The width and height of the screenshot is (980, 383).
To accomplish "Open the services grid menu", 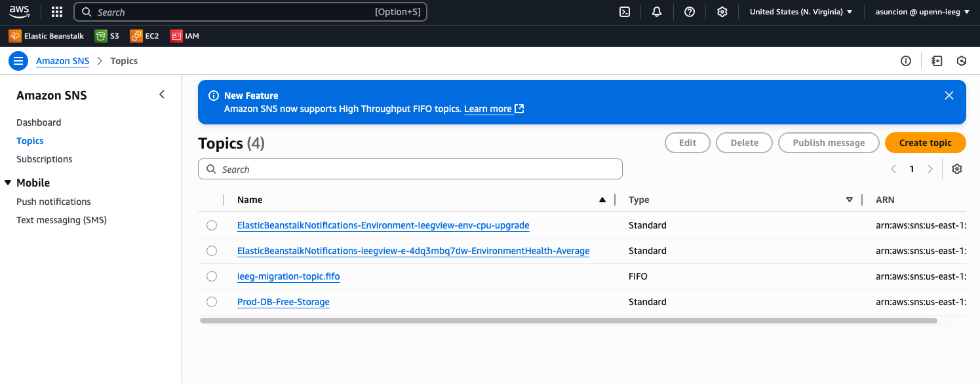I will coord(57,12).
